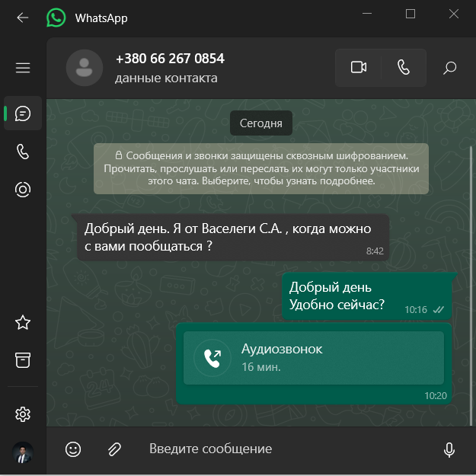This screenshot has width=476, height=476.
Task: Open the emoji picker
Action: point(73,449)
